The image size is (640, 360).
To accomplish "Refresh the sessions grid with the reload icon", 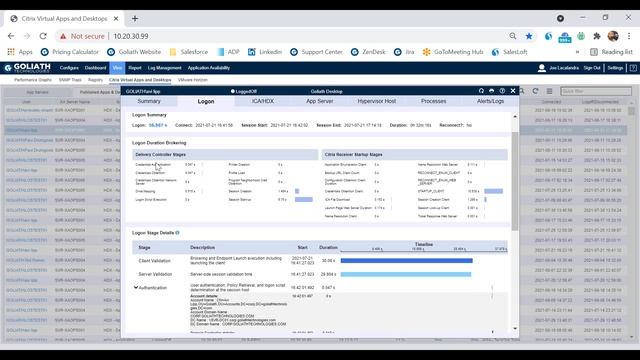I will pos(536,91).
